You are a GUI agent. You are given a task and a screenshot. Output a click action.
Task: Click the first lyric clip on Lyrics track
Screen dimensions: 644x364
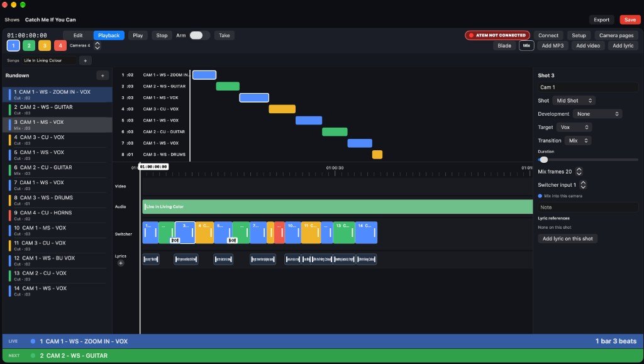pyautogui.click(x=151, y=260)
